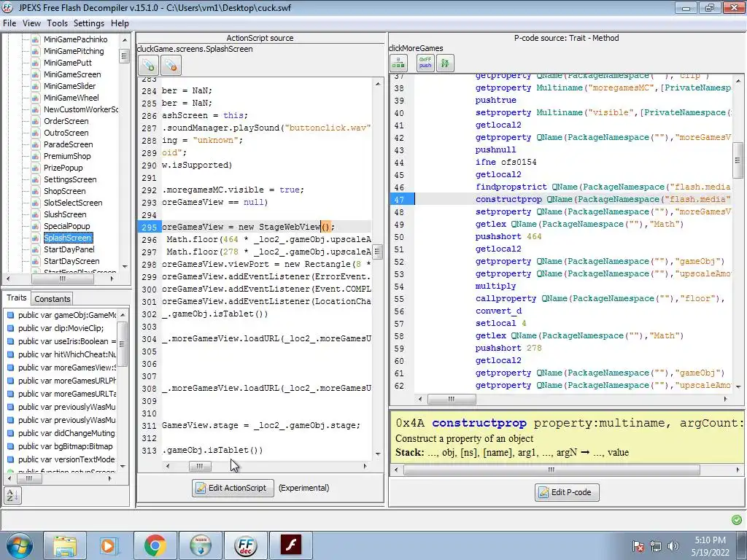Click the green status check icon
747x560 pixels.
pyautogui.click(x=737, y=519)
